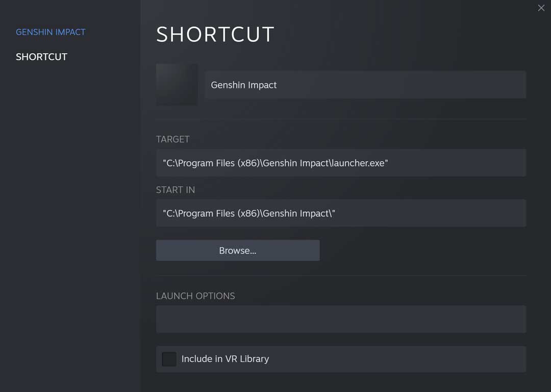Click the START IN field label
The height and width of the screenshot is (392, 551).
(176, 190)
